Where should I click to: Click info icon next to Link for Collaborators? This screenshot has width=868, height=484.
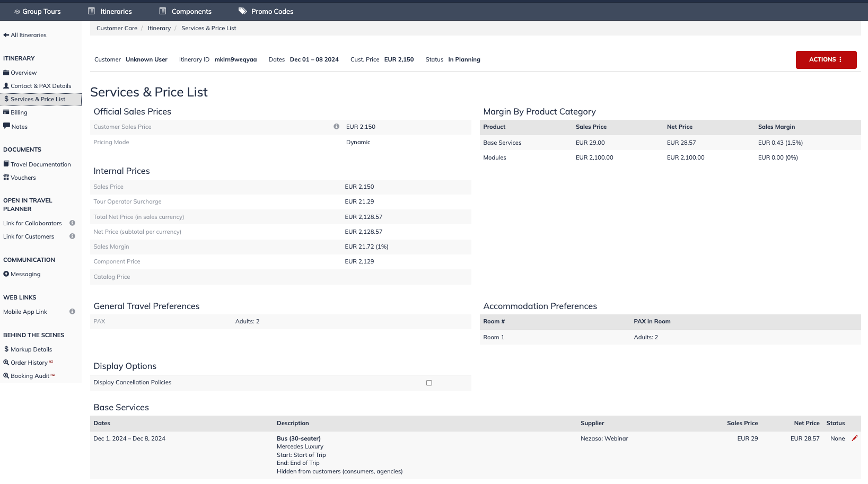72,223
